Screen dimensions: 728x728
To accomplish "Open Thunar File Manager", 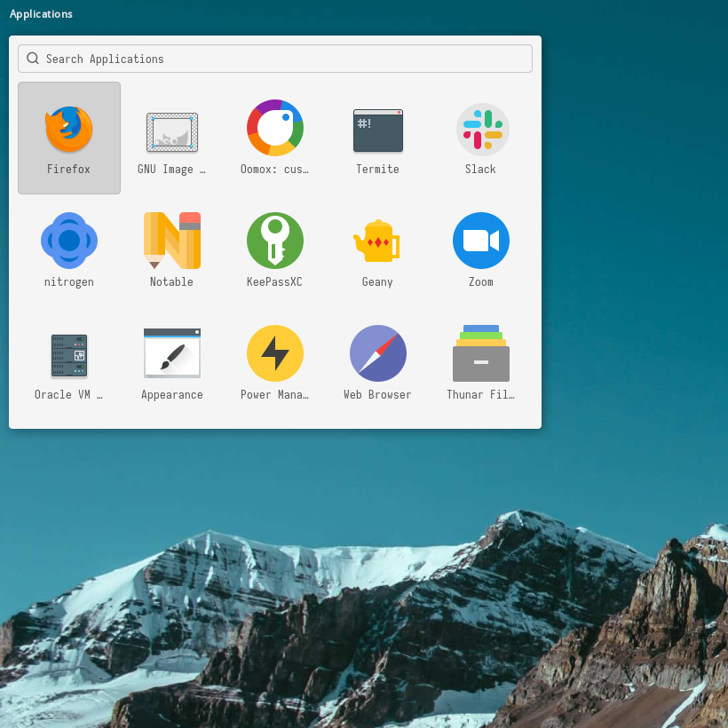I will (x=481, y=353).
